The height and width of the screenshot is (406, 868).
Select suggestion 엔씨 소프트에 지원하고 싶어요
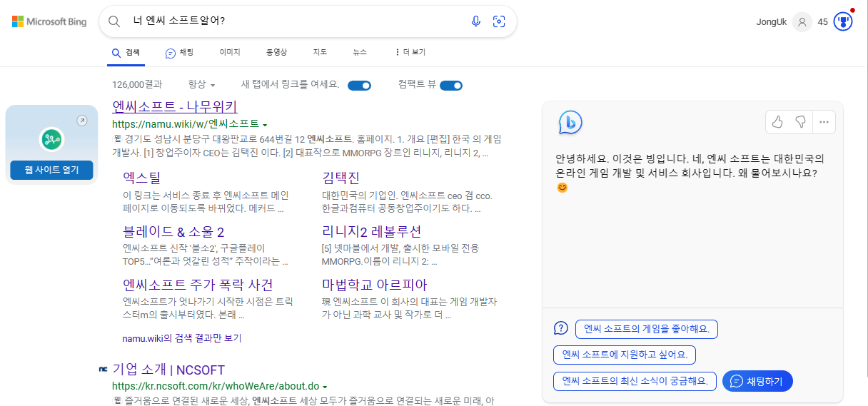point(625,355)
